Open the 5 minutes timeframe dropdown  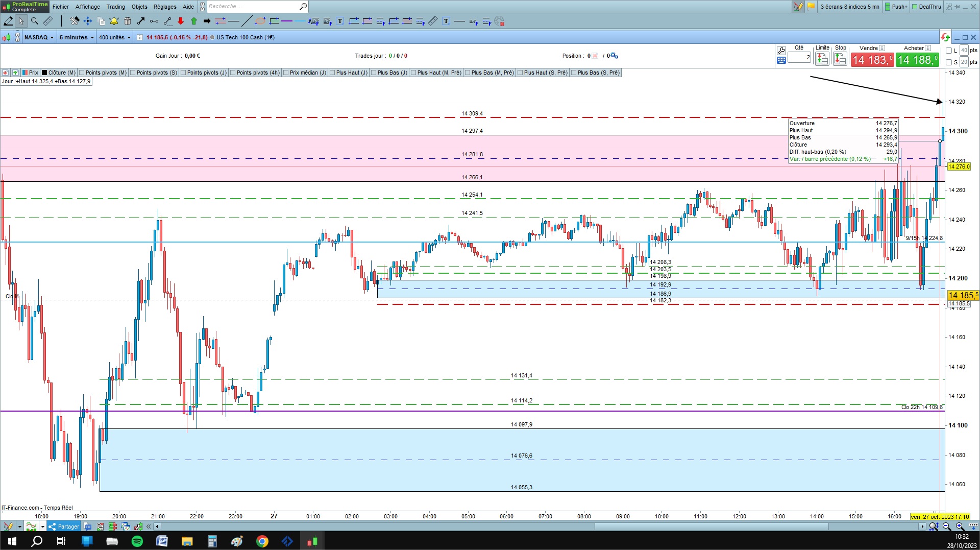[x=77, y=37]
